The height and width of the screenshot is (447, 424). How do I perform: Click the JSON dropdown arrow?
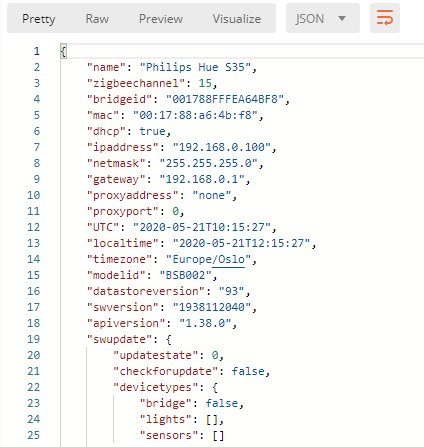342,18
